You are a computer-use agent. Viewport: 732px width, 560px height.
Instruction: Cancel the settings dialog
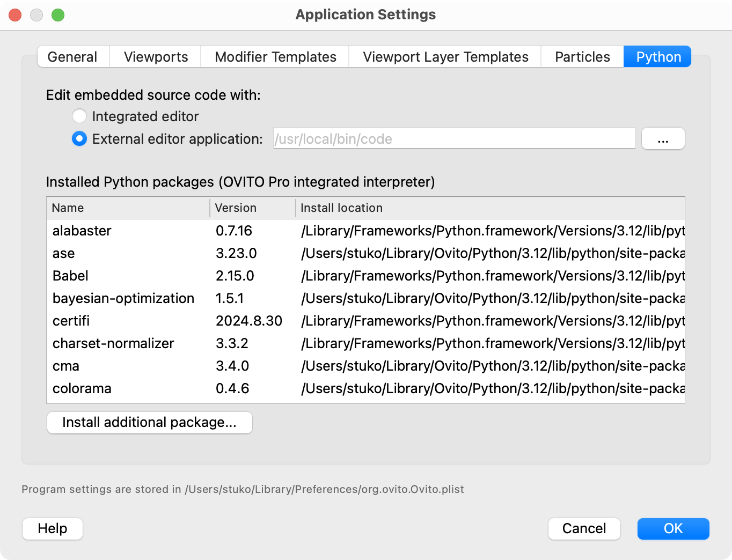click(x=584, y=529)
